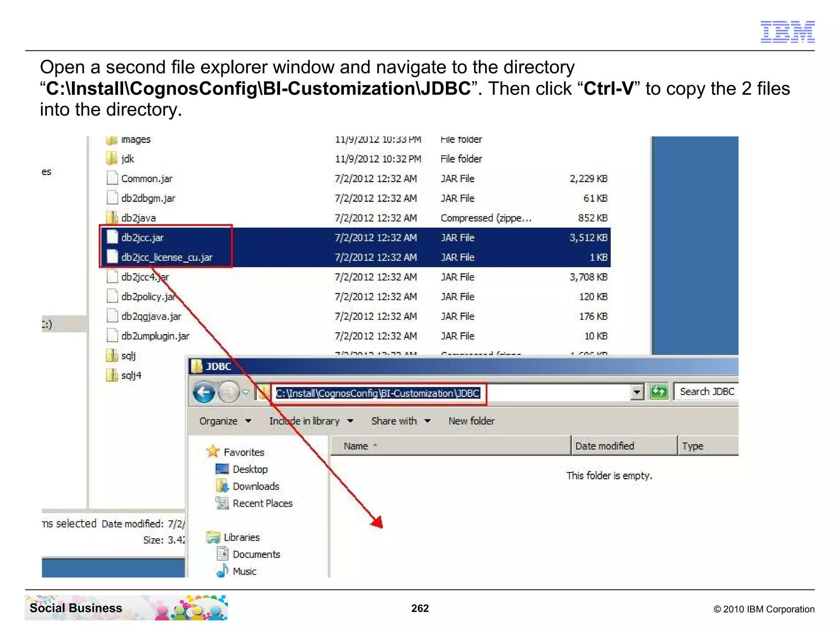840x630 pixels.
Task: Click the back navigation arrow in JDBC window
Action: click(x=204, y=393)
